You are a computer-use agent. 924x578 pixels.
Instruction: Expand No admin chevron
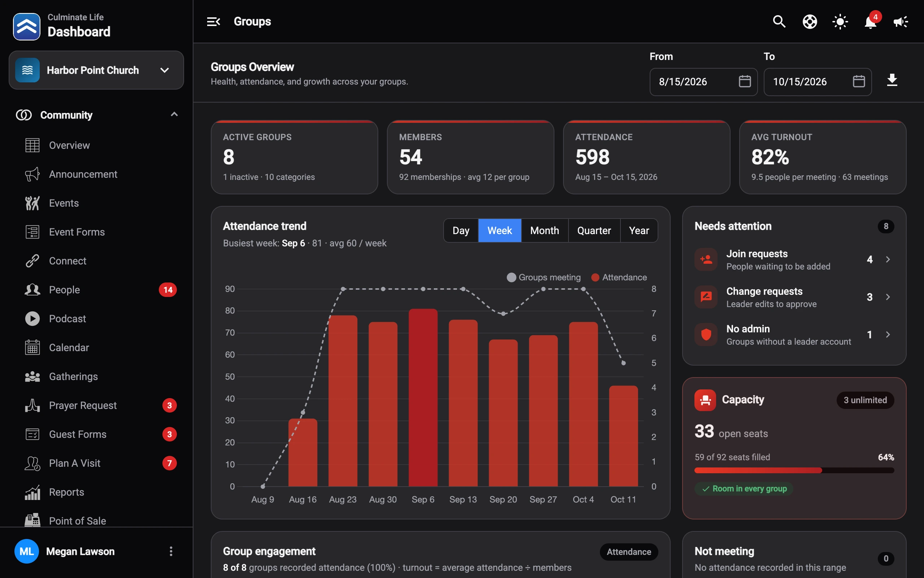[x=888, y=335]
